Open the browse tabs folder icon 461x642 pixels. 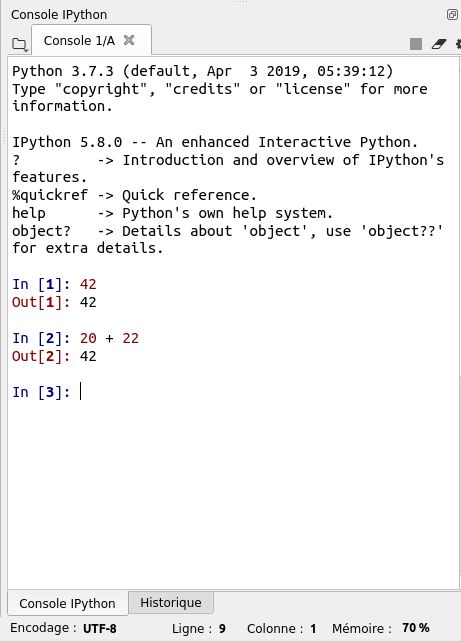coord(19,44)
